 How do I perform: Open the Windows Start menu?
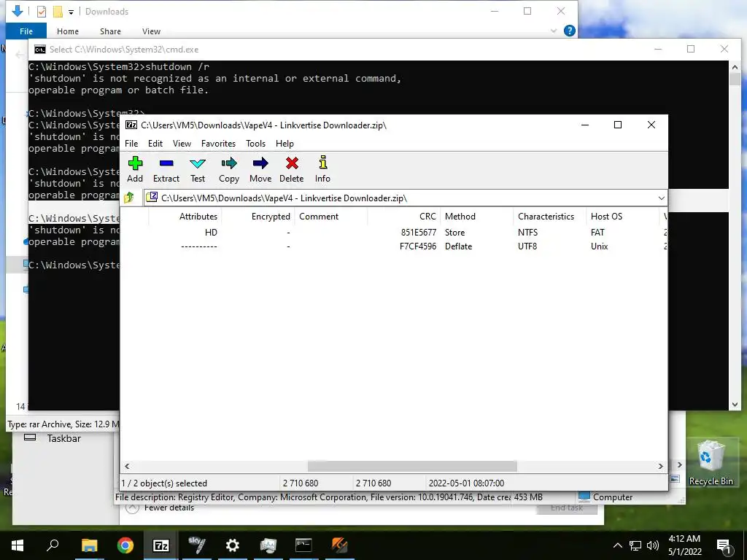(x=18, y=545)
